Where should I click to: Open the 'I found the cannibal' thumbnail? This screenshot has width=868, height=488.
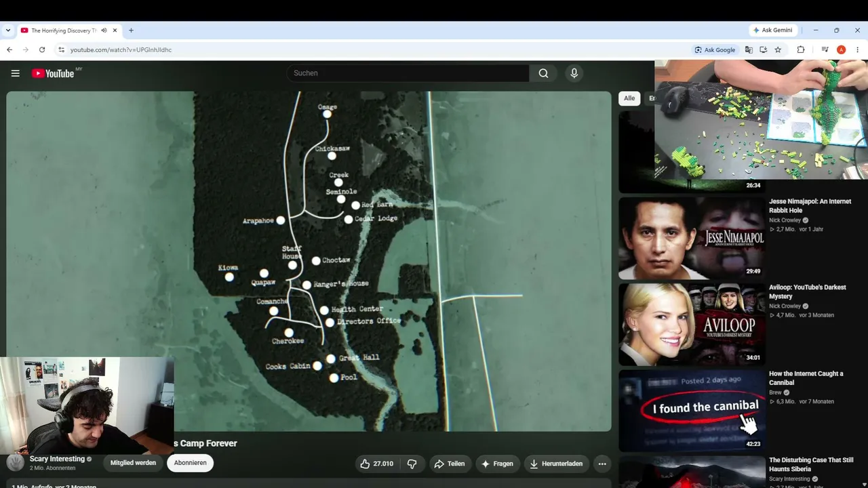point(692,411)
